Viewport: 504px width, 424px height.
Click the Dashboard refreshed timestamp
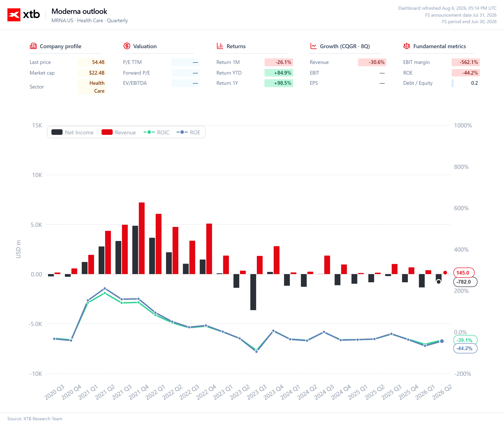click(447, 8)
